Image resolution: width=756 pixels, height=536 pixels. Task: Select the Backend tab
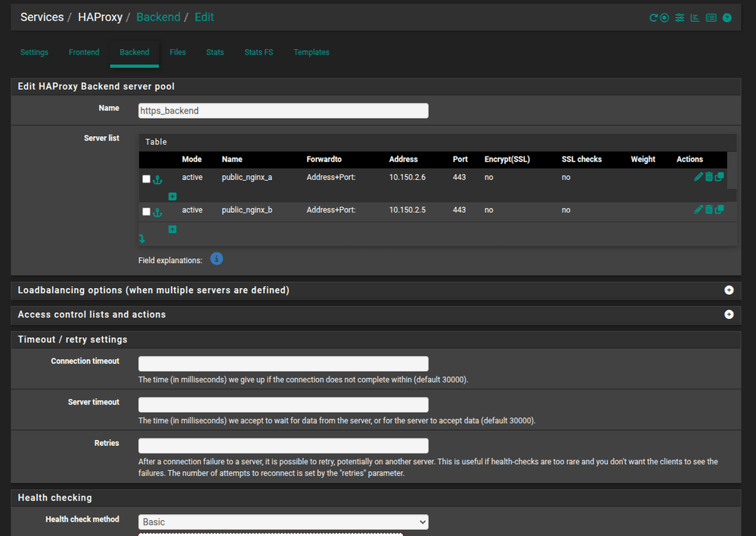(135, 52)
